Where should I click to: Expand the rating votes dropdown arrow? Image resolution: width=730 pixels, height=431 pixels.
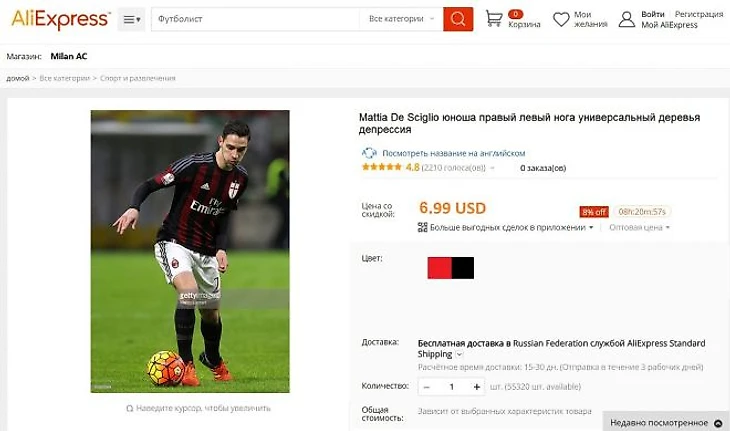492,168
